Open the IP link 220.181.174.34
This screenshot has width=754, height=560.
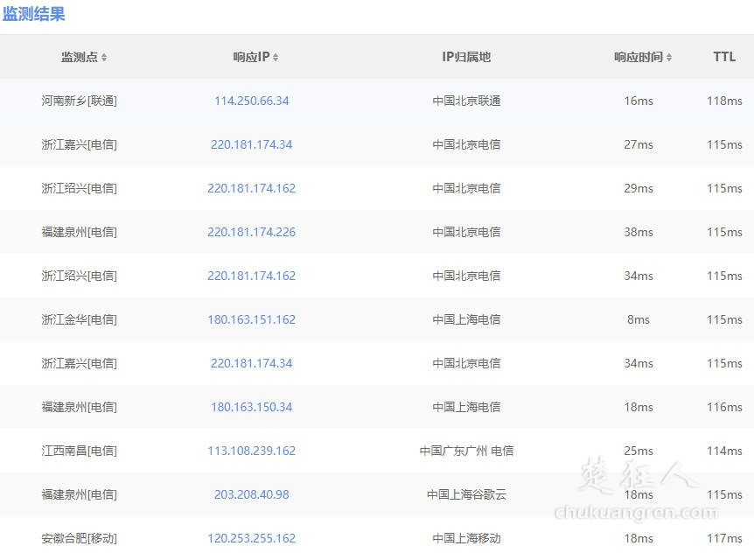251,144
